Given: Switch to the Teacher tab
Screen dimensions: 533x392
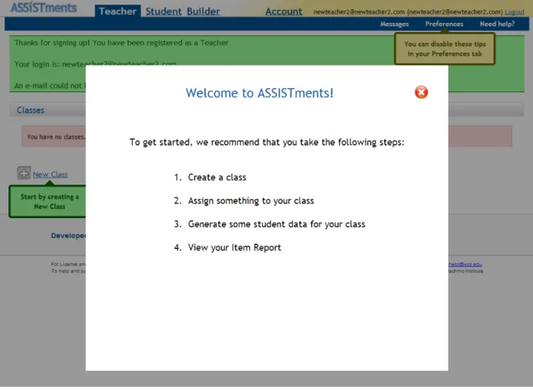Looking at the screenshot, I should tap(117, 11).
